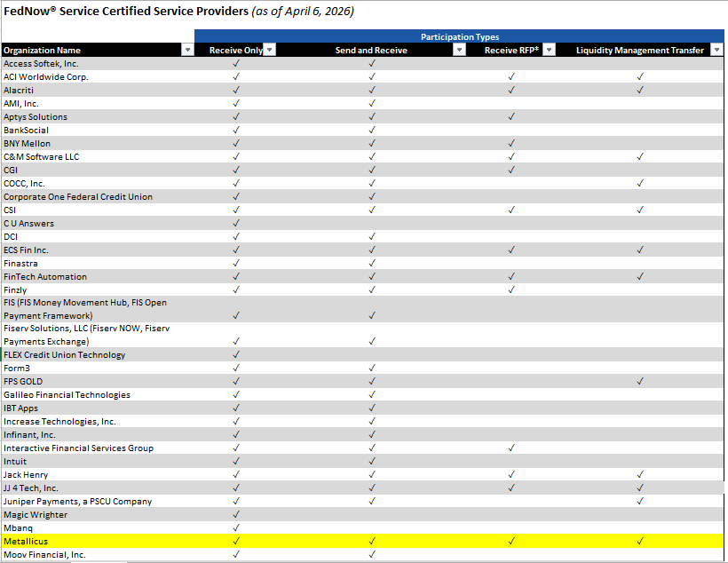Viewport: 728px width, 563px height.
Task: Click Mbanq Receive Only checkmark
Action: coord(236,527)
